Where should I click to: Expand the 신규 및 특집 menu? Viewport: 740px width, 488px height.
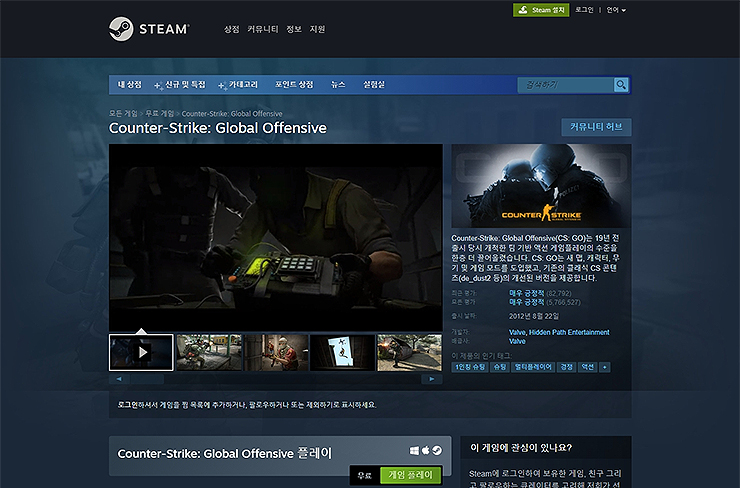[180, 84]
